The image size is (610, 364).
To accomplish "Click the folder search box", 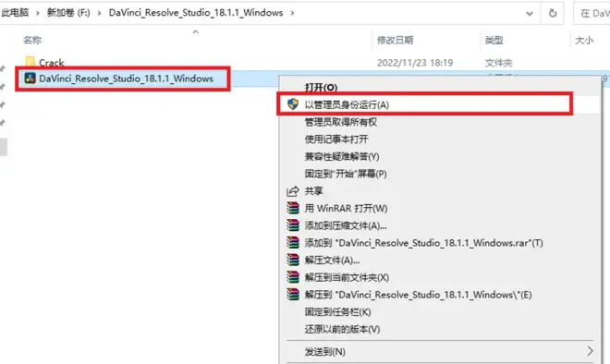I will pyautogui.click(x=592, y=13).
